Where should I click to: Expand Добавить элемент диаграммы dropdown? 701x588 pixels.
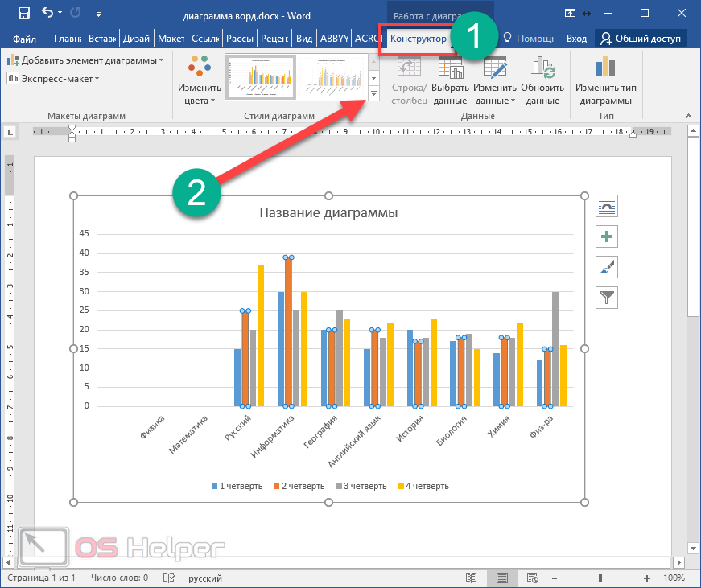pyautogui.click(x=85, y=60)
